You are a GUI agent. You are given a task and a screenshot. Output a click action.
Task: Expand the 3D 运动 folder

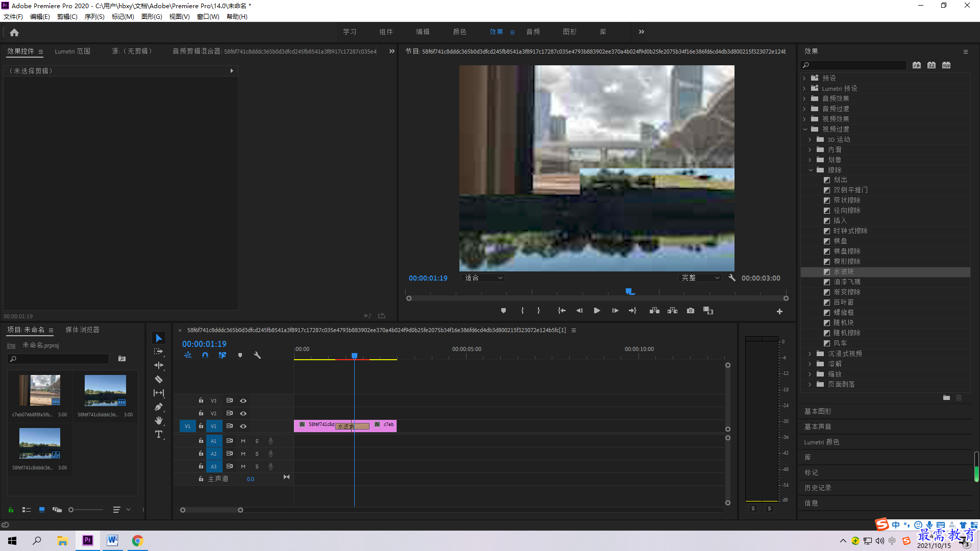(810, 139)
